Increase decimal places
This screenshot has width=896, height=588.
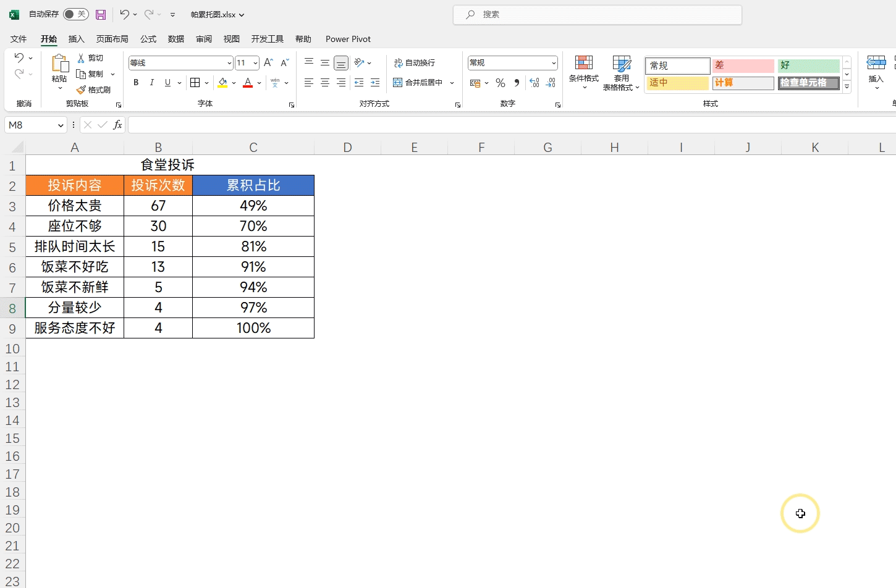click(535, 83)
